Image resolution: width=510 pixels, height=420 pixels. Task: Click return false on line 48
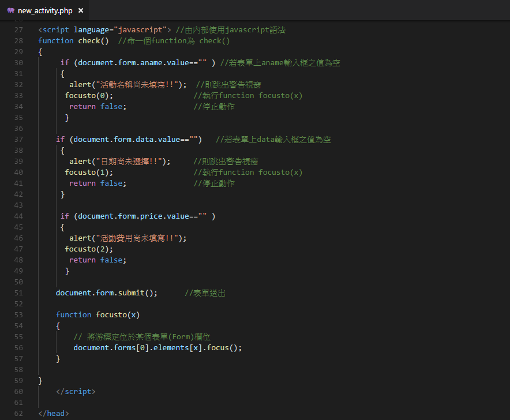pos(97,260)
